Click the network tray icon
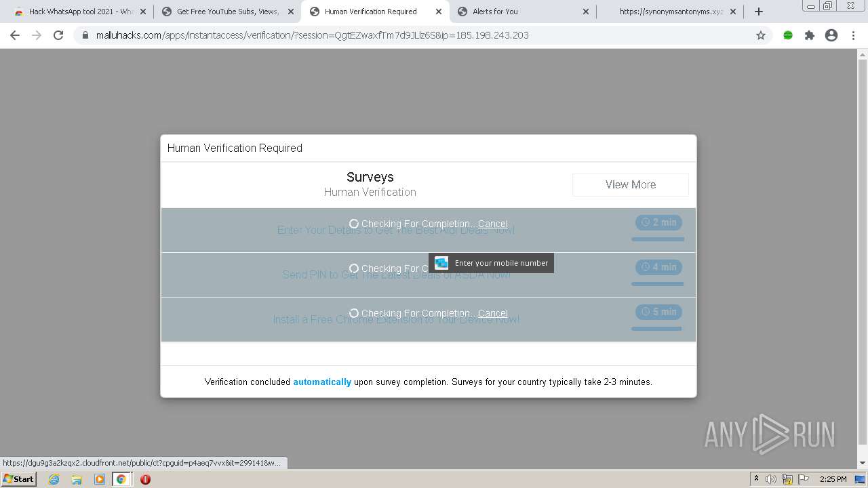 [787, 479]
